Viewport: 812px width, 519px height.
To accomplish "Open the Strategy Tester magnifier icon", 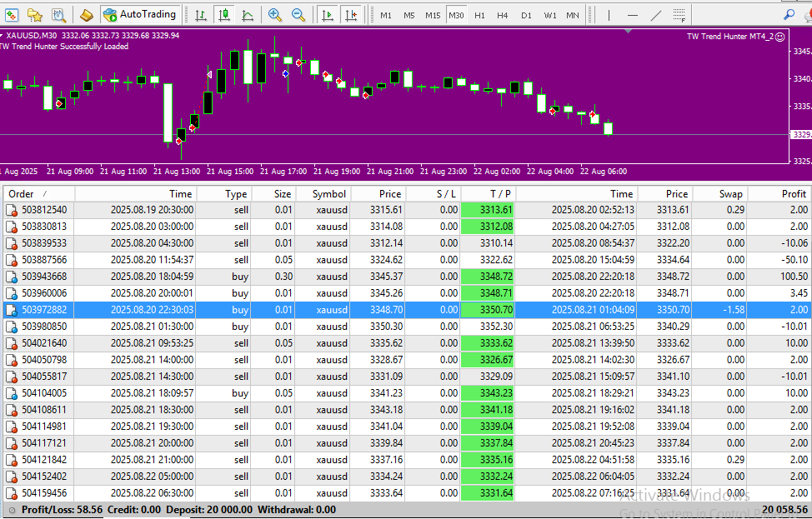I will pyautogui.click(x=58, y=15).
